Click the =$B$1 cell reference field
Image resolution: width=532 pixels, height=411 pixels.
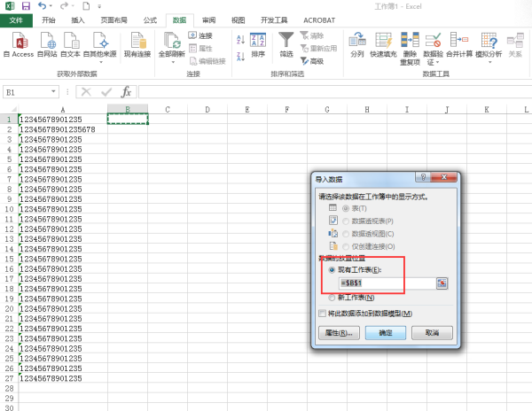(386, 283)
